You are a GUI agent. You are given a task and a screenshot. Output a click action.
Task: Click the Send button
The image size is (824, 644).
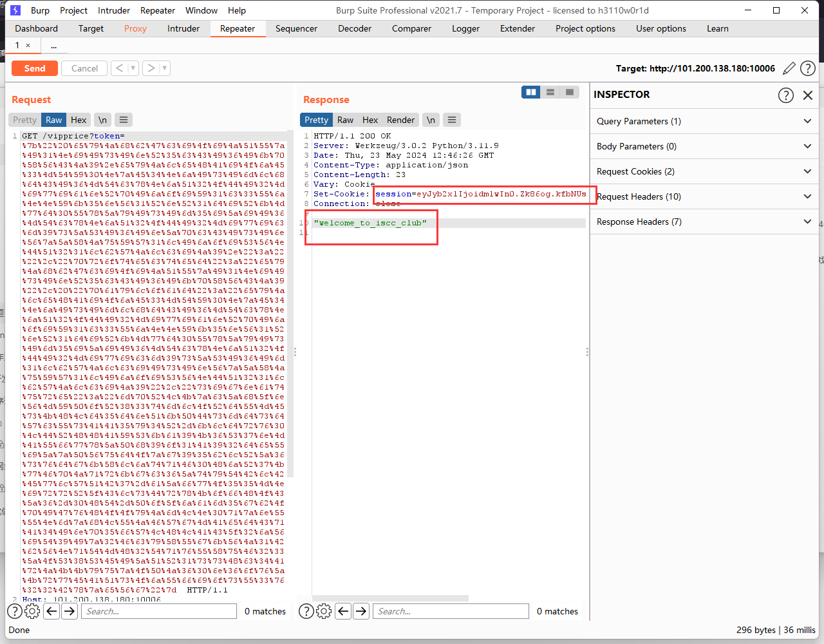(35, 68)
